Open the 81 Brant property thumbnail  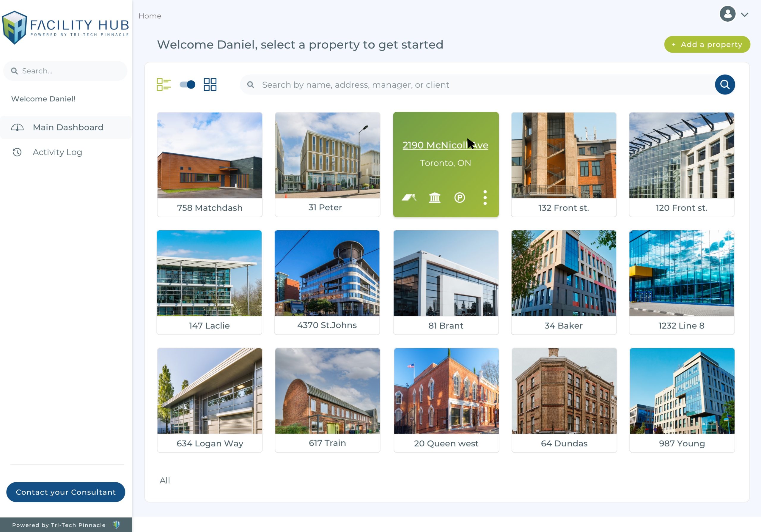[x=446, y=273]
